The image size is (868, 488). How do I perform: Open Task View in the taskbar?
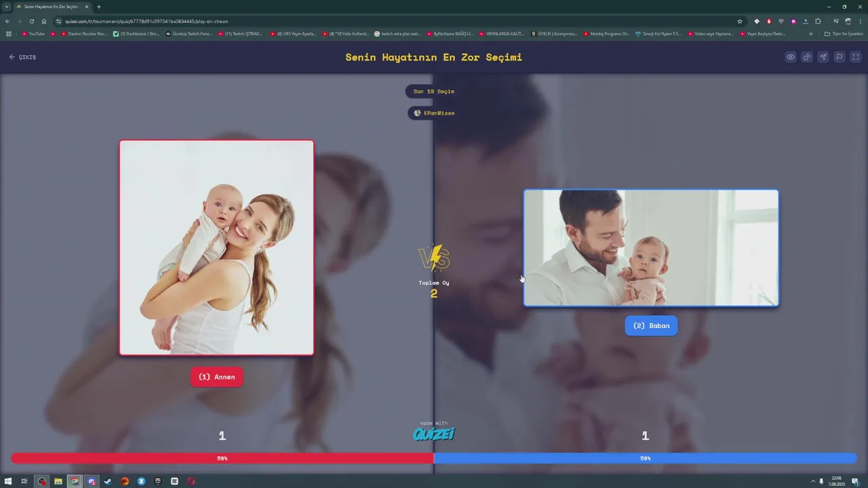point(24,481)
